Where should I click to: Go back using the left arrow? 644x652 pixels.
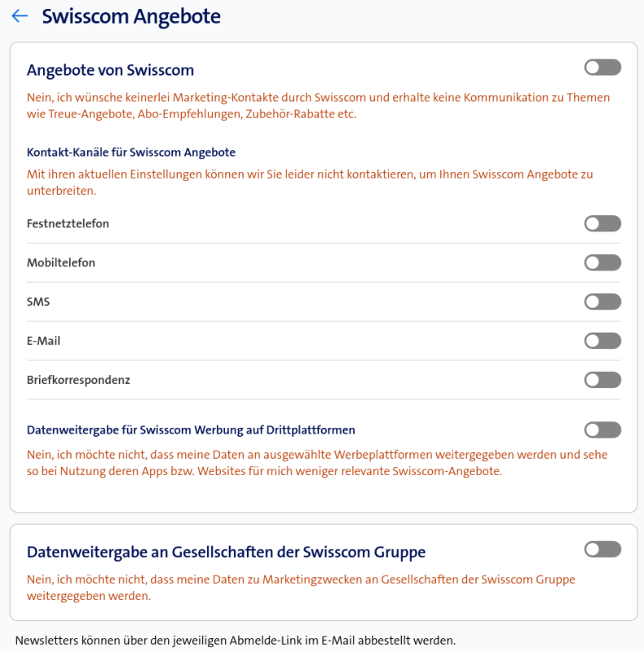click(x=20, y=16)
